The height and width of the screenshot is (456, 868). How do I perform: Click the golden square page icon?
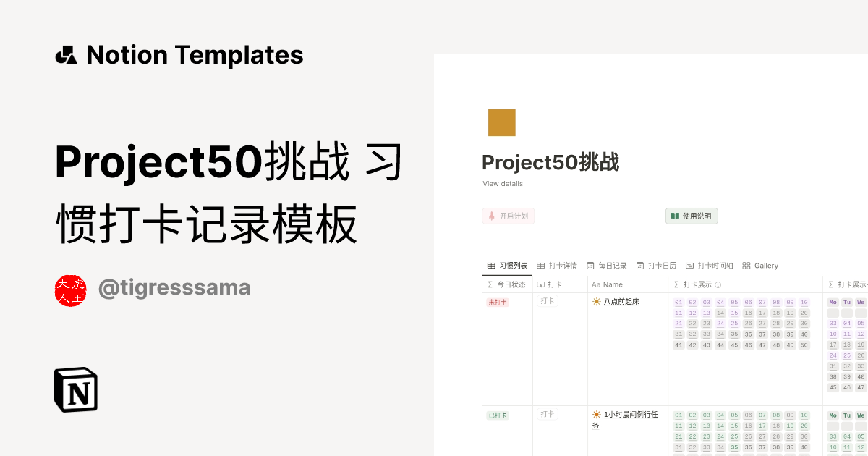(x=502, y=122)
